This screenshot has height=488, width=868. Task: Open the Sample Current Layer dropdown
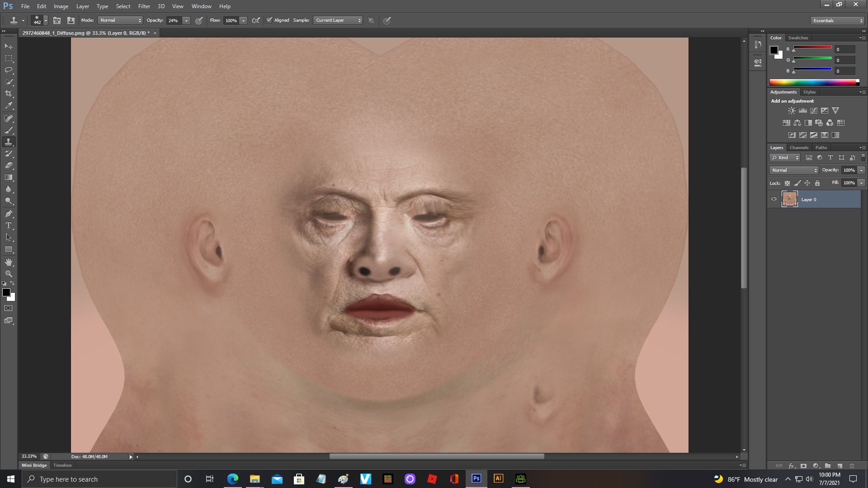pos(338,20)
